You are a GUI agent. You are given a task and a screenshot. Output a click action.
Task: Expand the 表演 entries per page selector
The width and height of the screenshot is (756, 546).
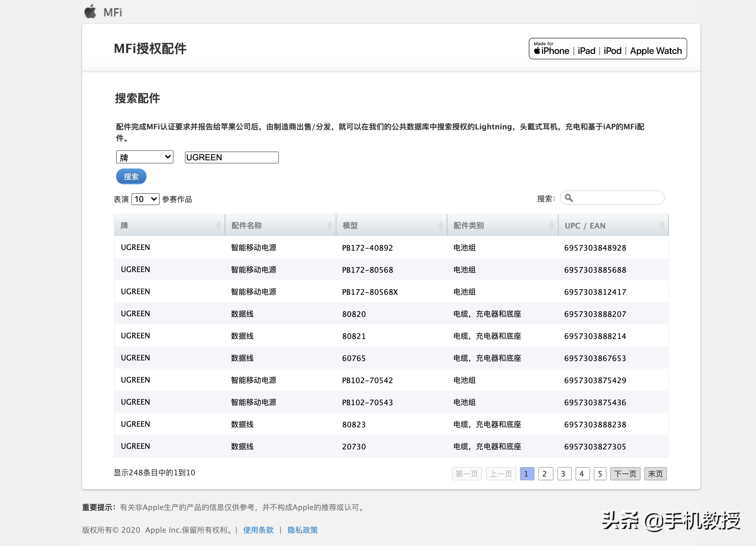[x=145, y=199]
